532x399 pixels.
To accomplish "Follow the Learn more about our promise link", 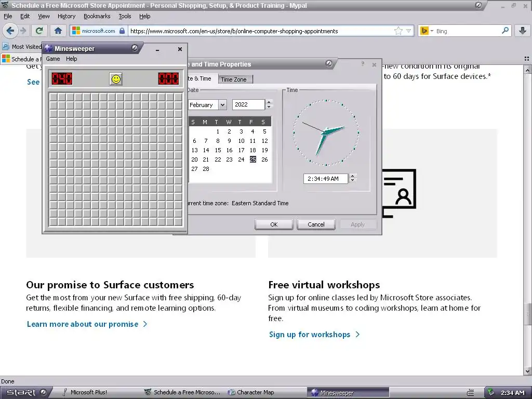I will [x=87, y=324].
